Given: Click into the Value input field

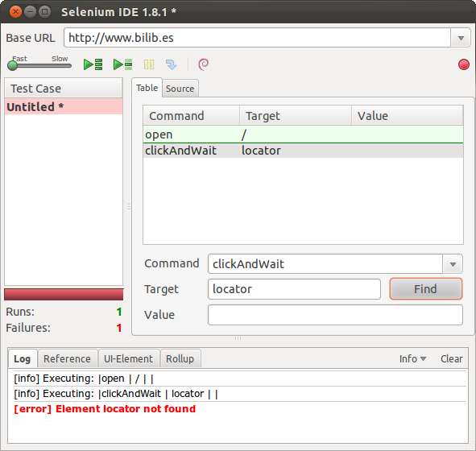Looking at the screenshot, I should (x=335, y=315).
